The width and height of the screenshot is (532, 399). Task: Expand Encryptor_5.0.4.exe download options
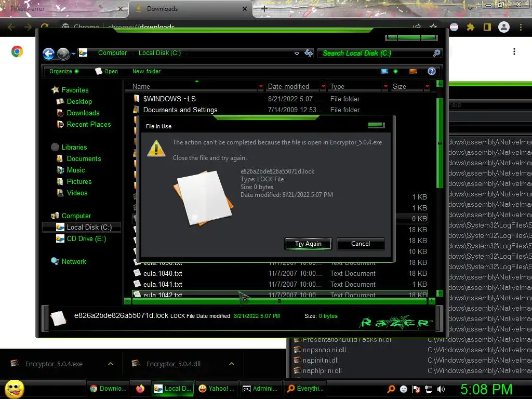[111, 364]
